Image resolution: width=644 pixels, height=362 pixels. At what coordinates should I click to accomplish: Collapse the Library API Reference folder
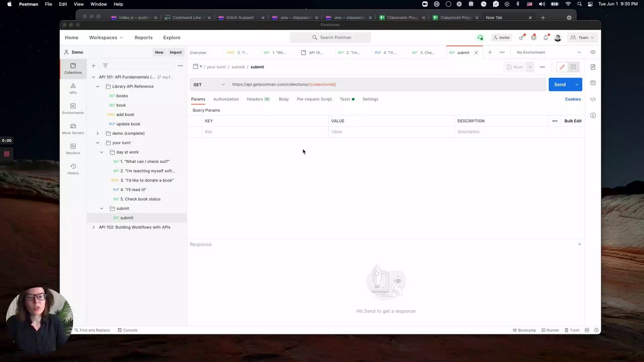point(98,86)
